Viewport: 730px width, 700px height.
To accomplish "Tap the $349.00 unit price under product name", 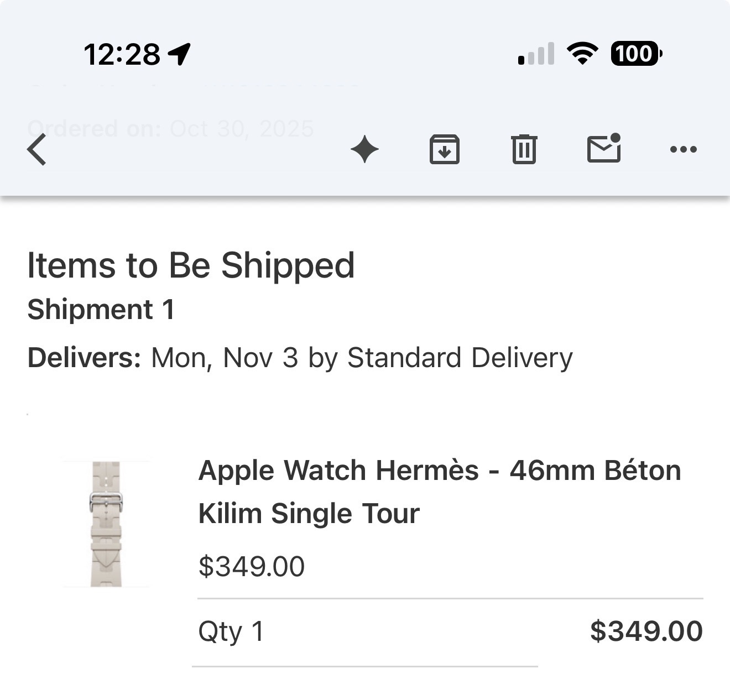I will coord(252,566).
